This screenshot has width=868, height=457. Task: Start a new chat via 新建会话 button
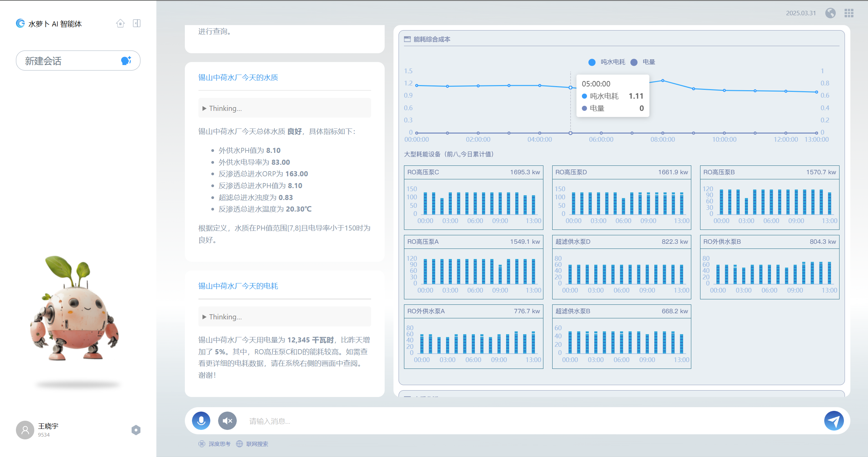(78, 61)
